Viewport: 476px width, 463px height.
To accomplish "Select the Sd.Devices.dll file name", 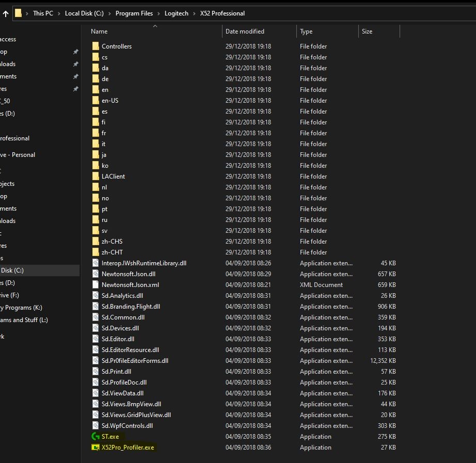I will 120,328.
